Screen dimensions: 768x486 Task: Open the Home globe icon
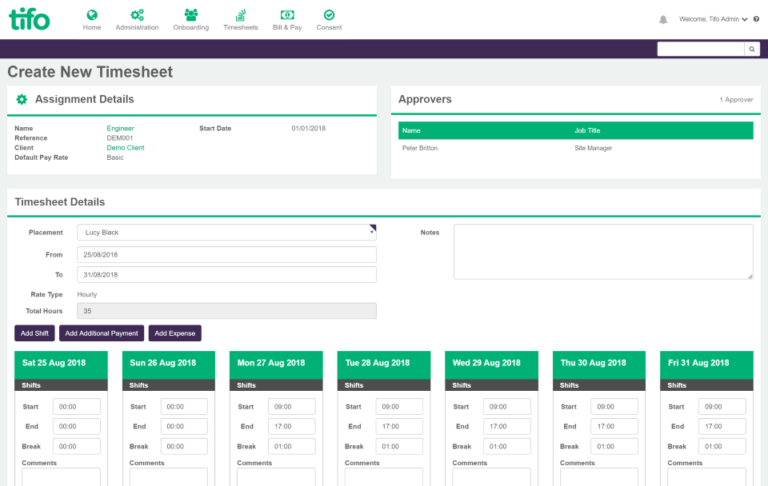(x=92, y=15)
